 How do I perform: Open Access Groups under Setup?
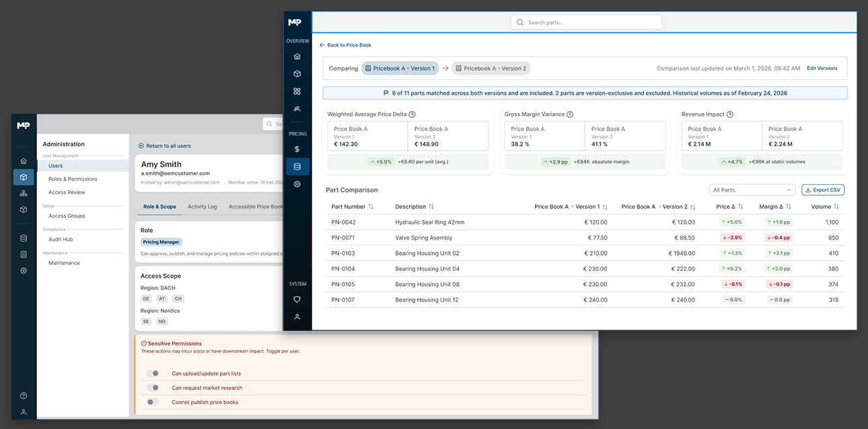67,216
